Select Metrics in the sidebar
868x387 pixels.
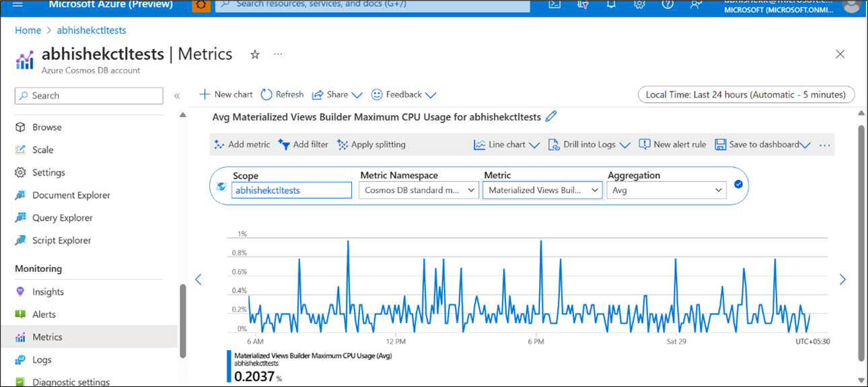88,337
